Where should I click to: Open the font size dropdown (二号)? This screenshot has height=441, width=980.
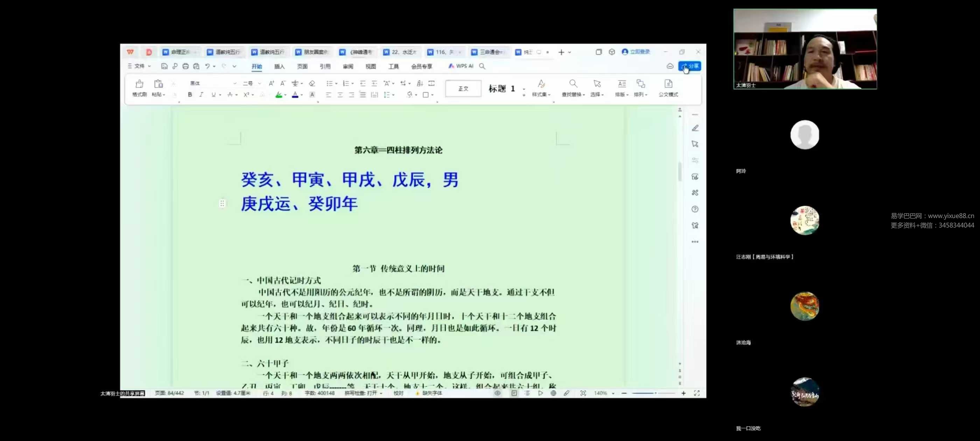coord(259,83)
